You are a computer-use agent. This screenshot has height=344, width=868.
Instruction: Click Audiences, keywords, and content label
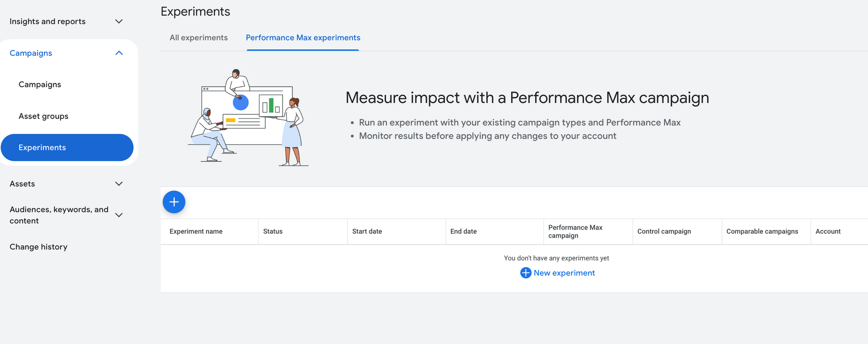click(x=59, y=215)
